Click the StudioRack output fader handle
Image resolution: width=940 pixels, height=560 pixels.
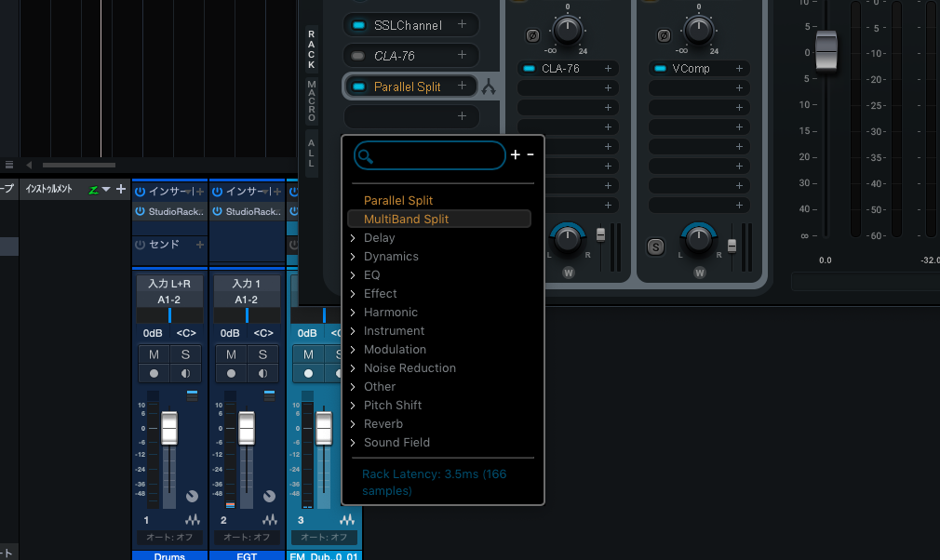826,51
